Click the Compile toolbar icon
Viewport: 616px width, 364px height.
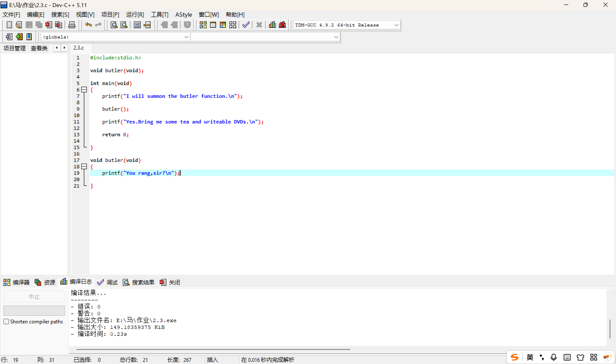point(203,25)
